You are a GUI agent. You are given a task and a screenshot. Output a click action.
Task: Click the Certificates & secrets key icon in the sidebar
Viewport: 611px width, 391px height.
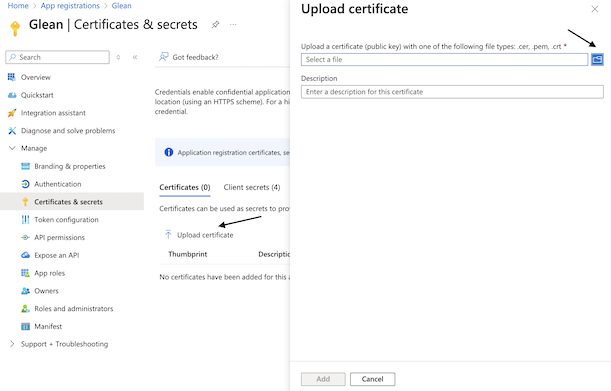pos(25,202)
